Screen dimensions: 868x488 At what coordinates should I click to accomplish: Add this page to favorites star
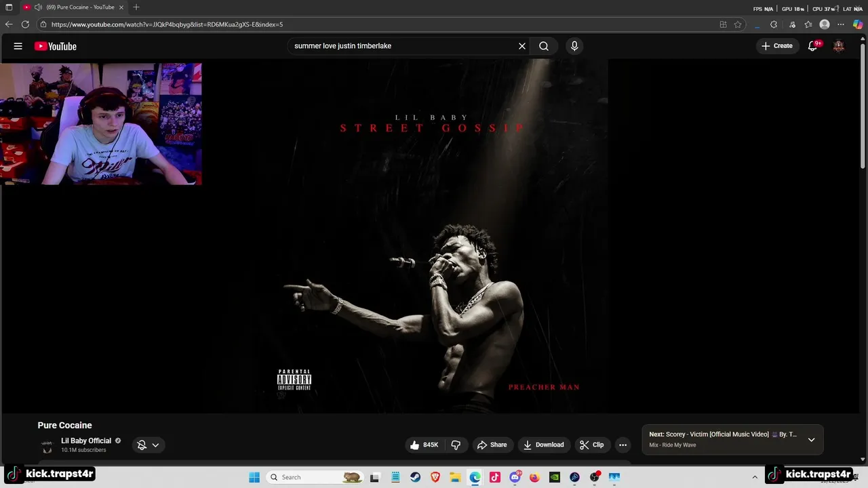(738, 24)
